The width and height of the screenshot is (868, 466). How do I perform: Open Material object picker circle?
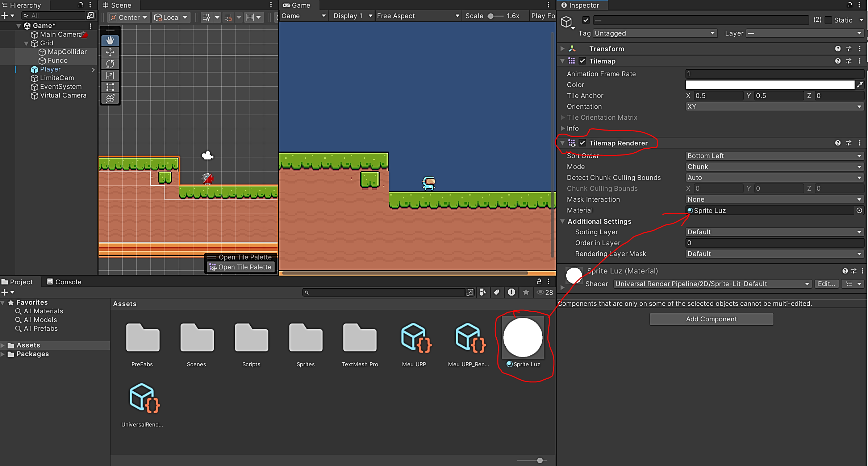(859, 210)
